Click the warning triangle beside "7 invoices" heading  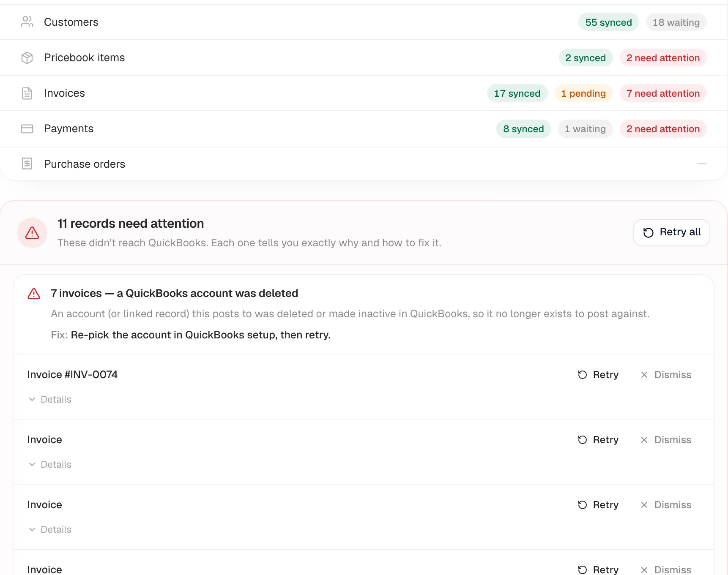point(34,294)
